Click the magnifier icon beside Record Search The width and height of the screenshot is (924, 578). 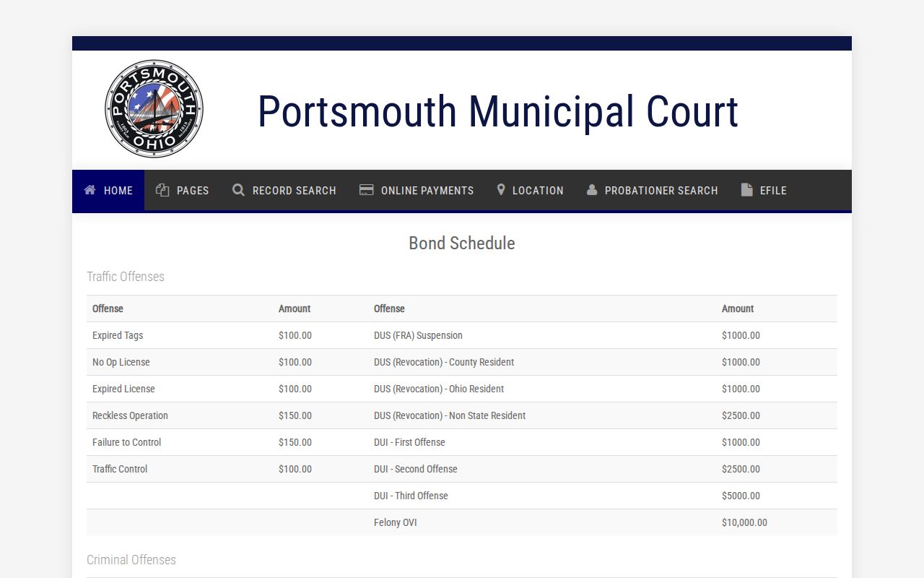[x=238, y=190]
